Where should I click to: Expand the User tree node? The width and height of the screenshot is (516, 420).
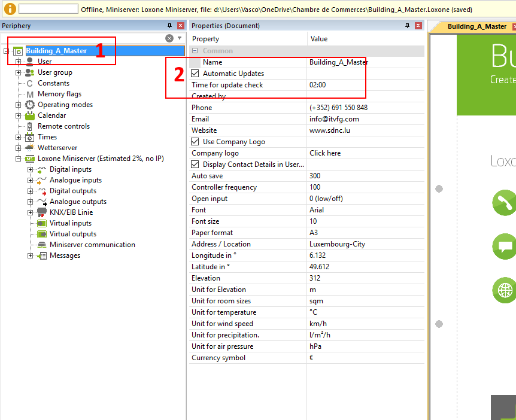18,62
